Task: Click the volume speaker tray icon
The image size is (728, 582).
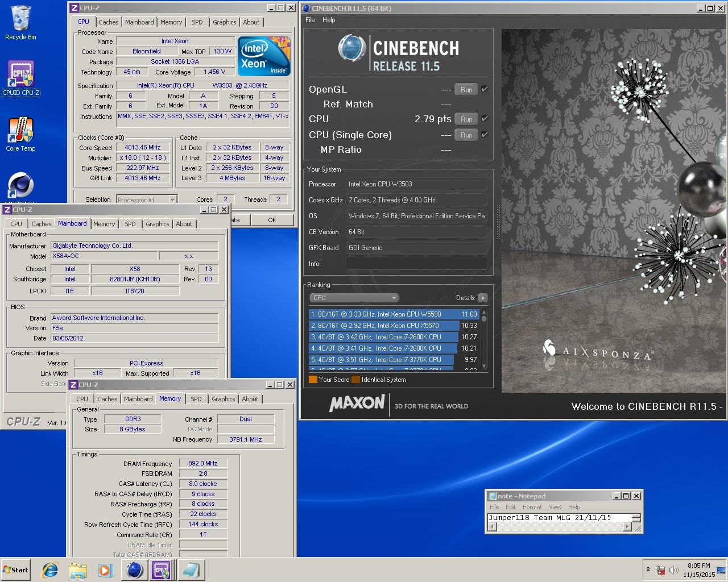Action: [674, 570]
